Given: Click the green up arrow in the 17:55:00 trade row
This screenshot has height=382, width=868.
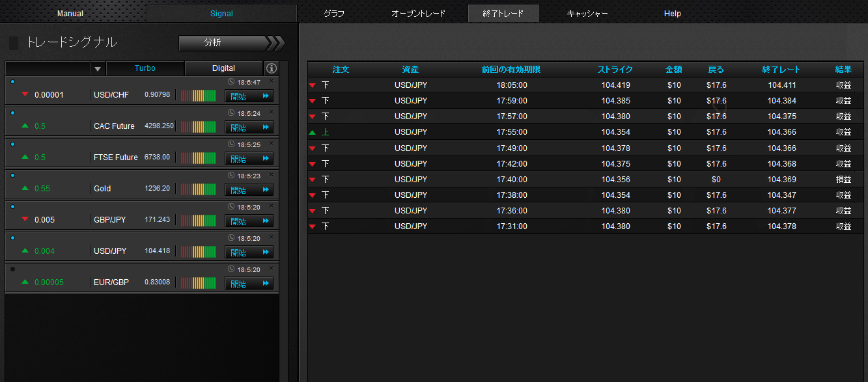Looking at the screenshot, I should pyautogui.click(x=313, y=132).
